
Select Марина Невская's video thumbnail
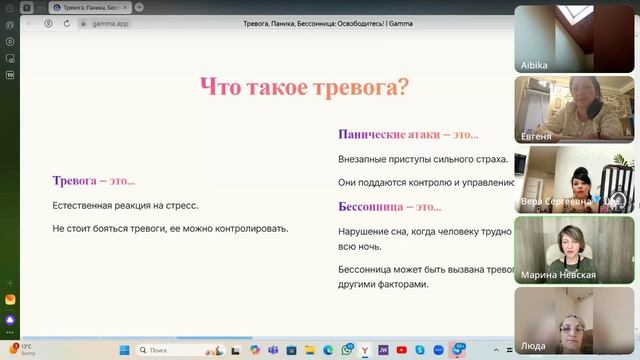pos(574,250)
